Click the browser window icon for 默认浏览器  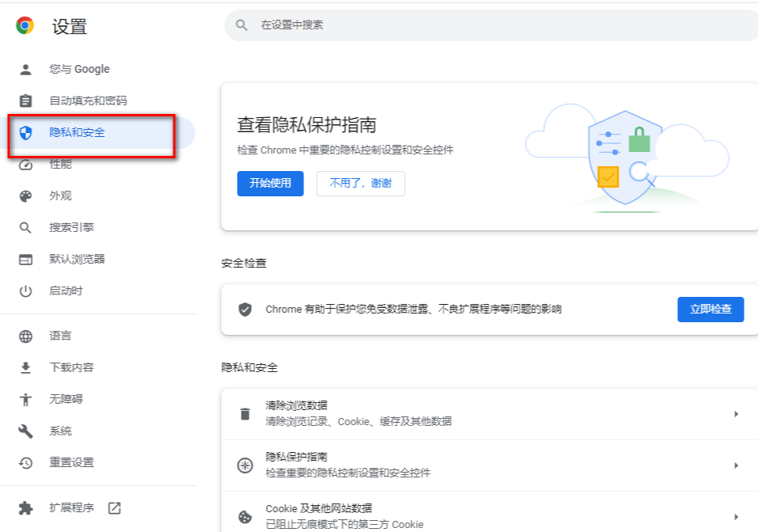[25, 260]
